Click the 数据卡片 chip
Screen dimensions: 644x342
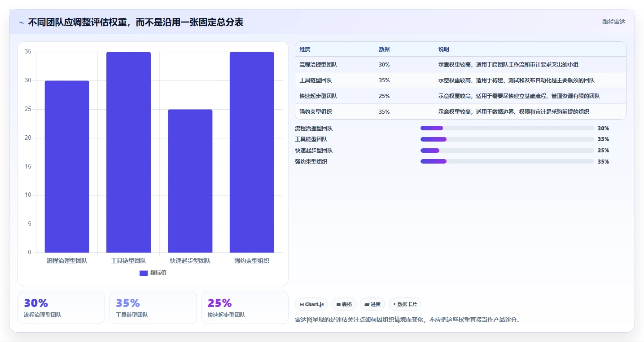tap(405, 304)
